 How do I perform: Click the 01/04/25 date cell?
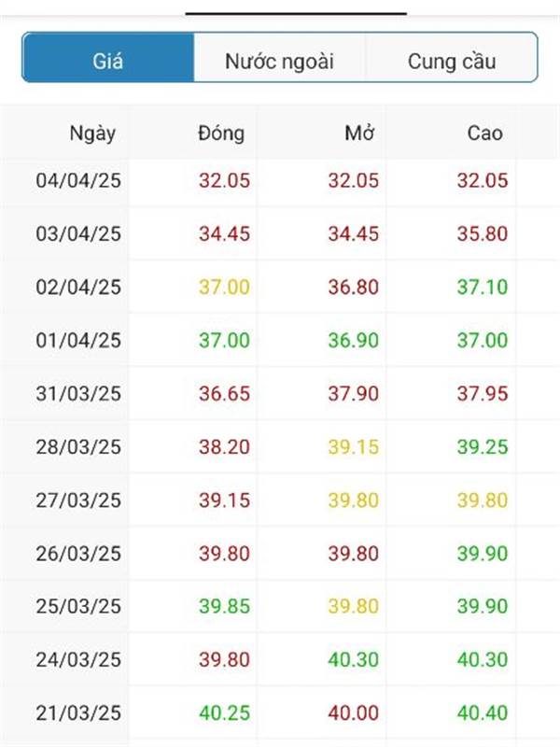[78, 341]
